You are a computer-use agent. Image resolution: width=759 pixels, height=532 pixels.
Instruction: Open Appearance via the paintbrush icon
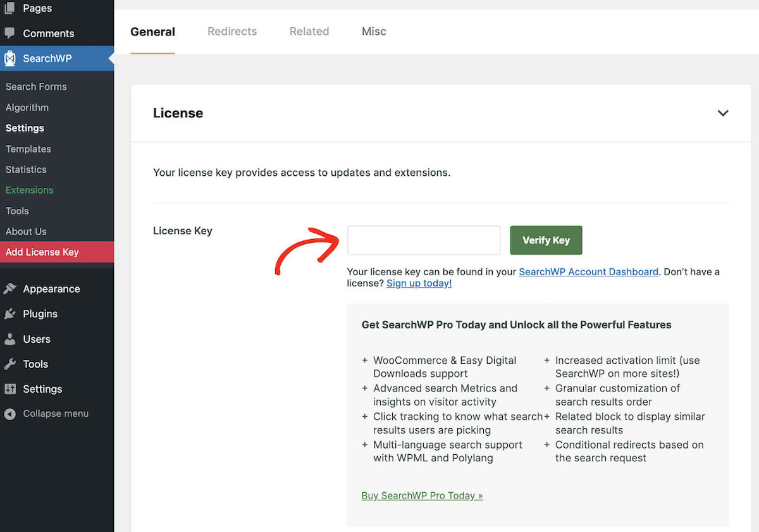(11, 288)
